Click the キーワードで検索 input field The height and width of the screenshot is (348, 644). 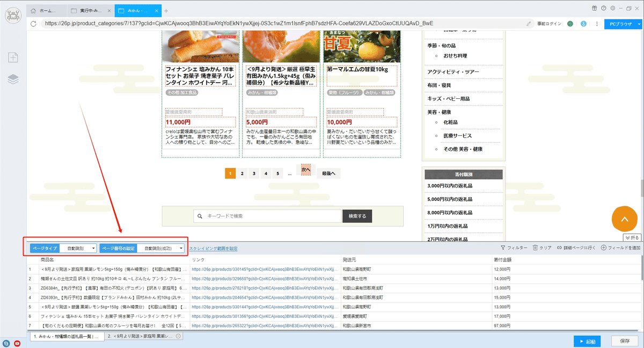(268, 216)
